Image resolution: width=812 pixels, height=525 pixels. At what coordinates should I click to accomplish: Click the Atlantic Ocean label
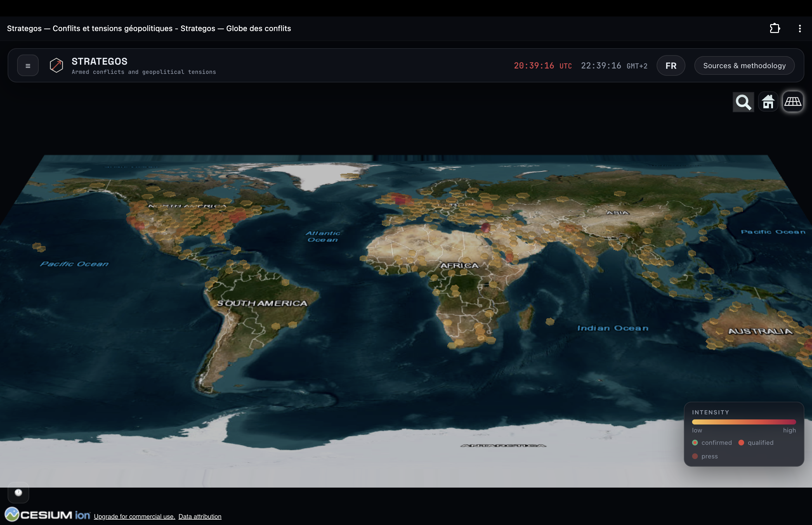point(323,236)
